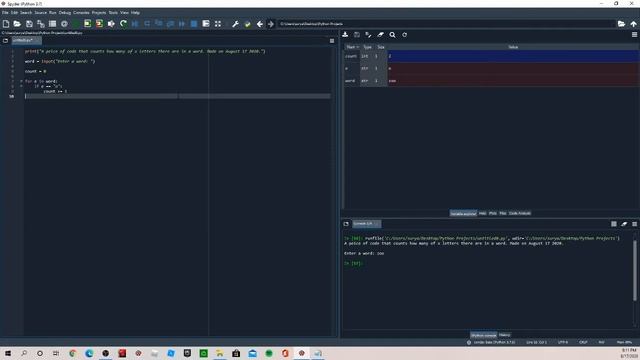Toggle fullscreen mode icon

(218, 24)
